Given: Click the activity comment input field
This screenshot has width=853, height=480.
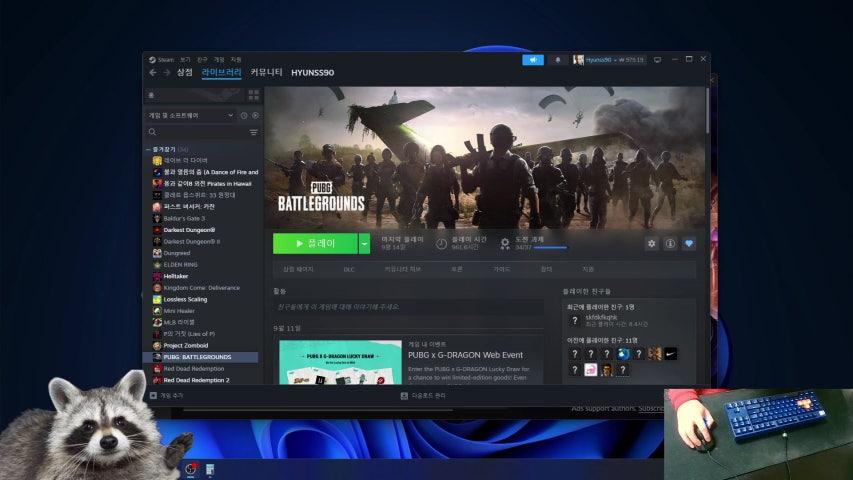Looking at the screenshot, I should pyautogui.click(x=408, y=307).
